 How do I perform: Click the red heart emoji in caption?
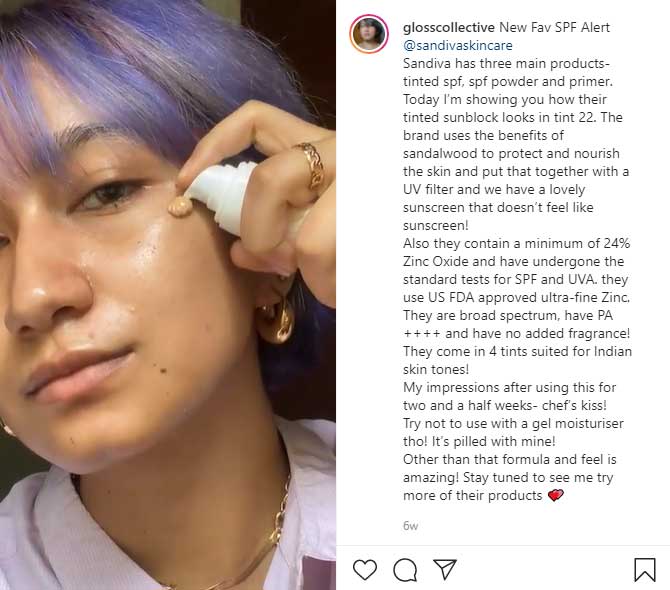[555, 495]
